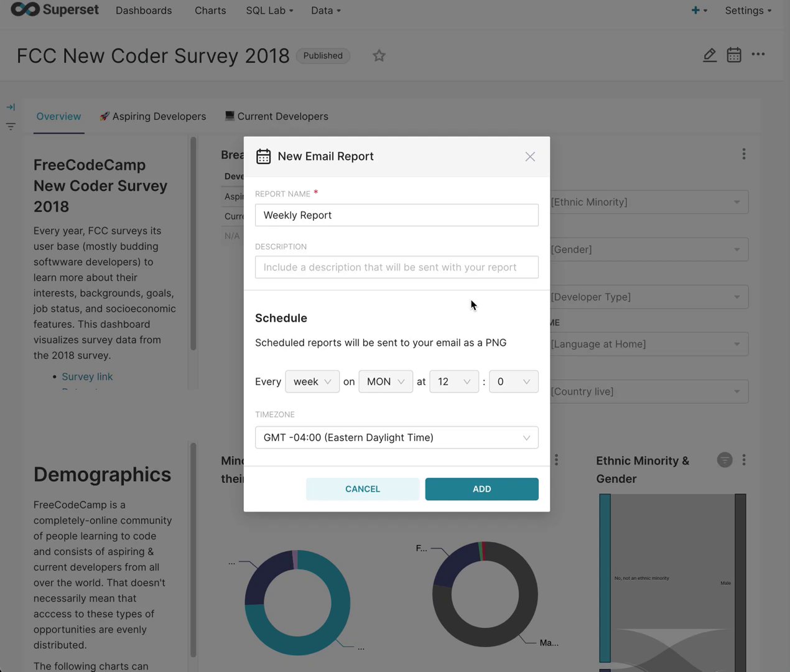Image resolution: width=790 pixels, height=672 pixels.
Task: Open Ethnic Minority & Gender chart kebab menu
Action: click(x=743, y=460)
